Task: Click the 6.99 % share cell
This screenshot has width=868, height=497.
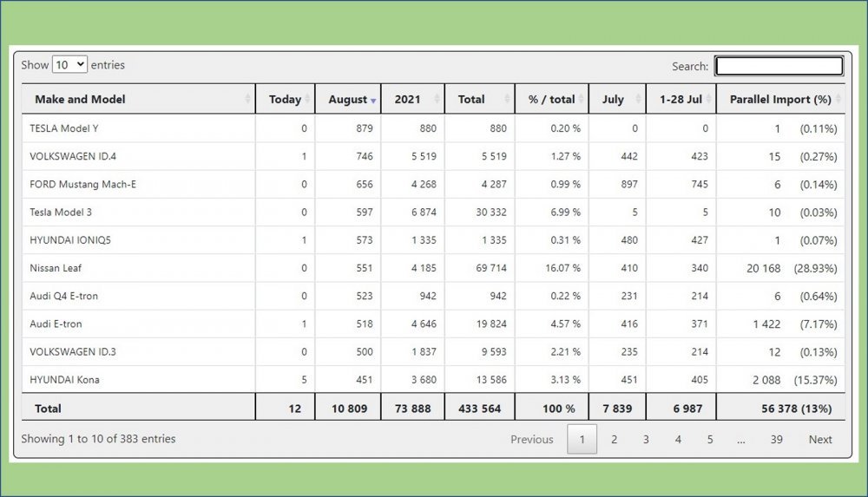Action: coord(565,212)
